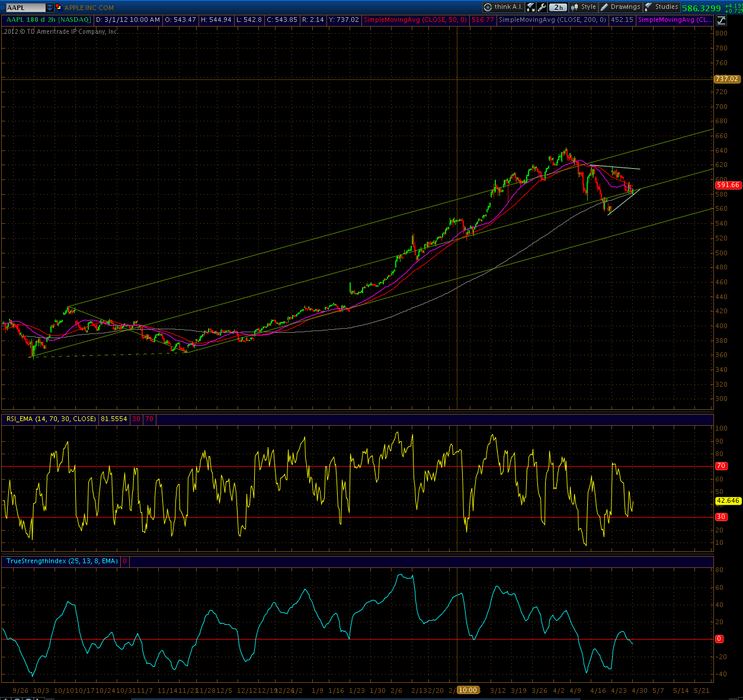The height and width of the screenshot is (700, 743).
Task: Click the 591.66 last price label
Action: [x=728, y=185]
